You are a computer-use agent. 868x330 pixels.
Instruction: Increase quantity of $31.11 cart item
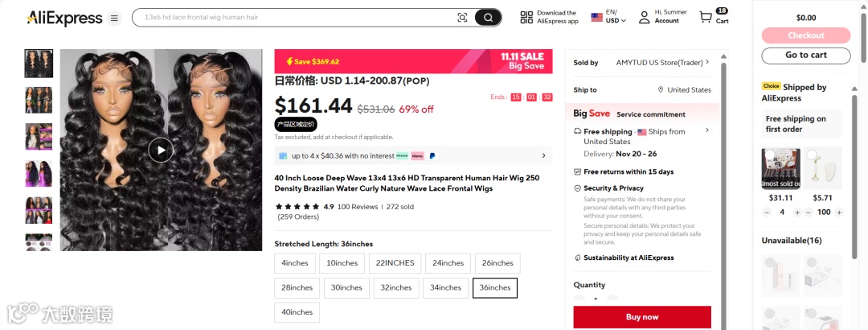pyautogui.click(x=796, y=212)
